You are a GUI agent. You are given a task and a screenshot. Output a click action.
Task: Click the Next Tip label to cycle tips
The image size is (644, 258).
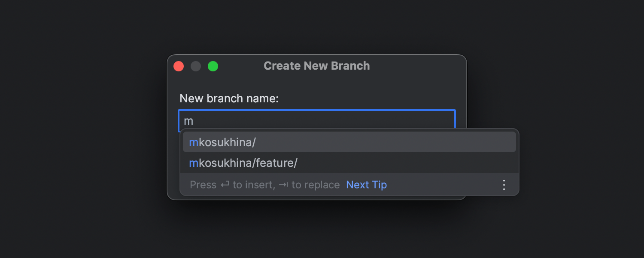coord(366,184)
